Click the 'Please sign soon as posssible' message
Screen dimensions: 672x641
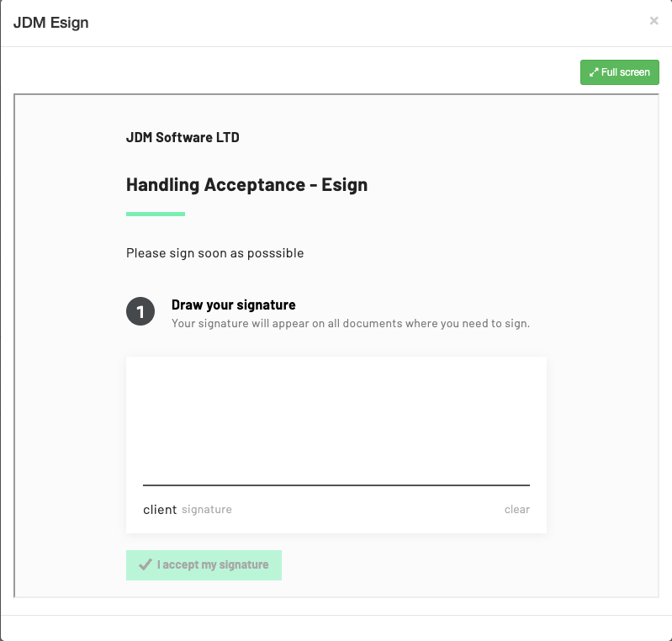pyautogui.click(x=214, y=252)
